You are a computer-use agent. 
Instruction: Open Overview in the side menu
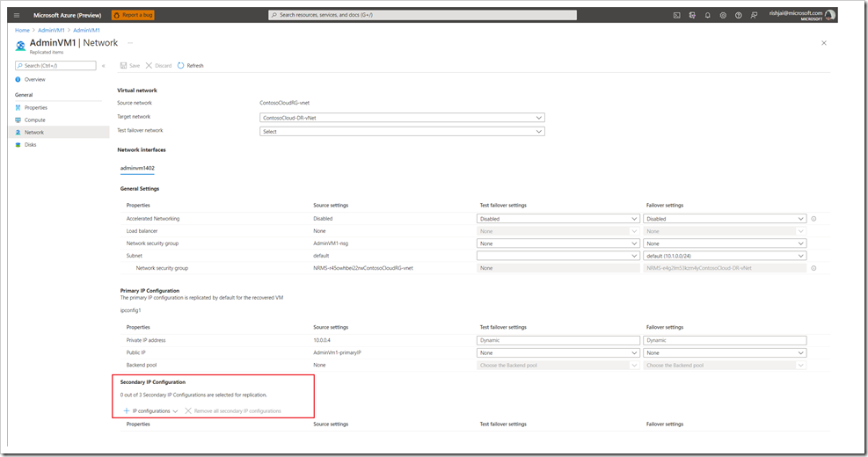(x=35, y=80)
